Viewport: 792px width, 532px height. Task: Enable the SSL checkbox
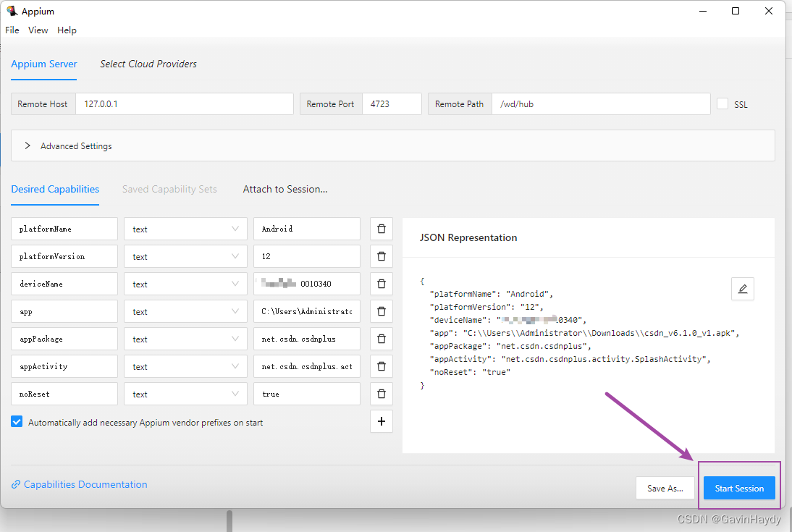723,104
